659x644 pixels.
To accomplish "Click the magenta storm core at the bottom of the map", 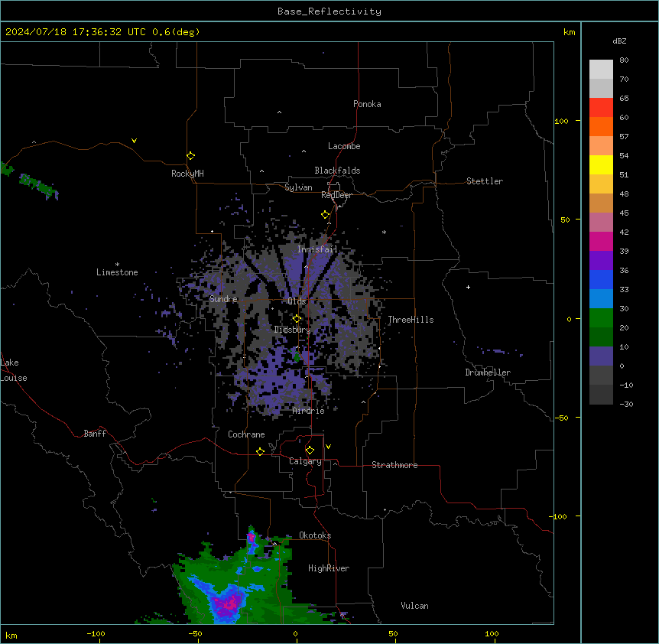I will pos(229,603).
